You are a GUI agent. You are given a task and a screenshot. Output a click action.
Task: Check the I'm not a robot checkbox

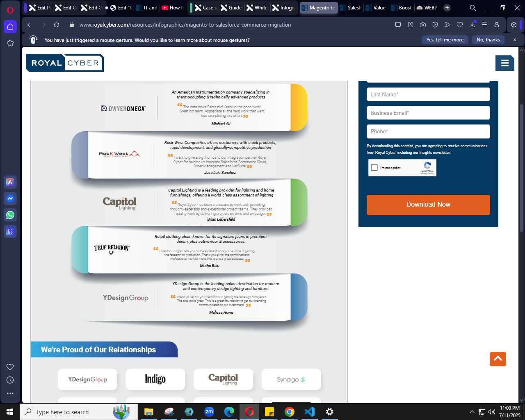click(x=374, y=167)
